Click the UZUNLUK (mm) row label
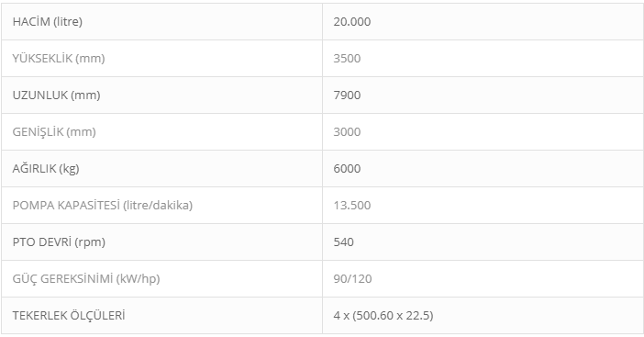This screenshot has height=337, width=644. pos(56,95)
